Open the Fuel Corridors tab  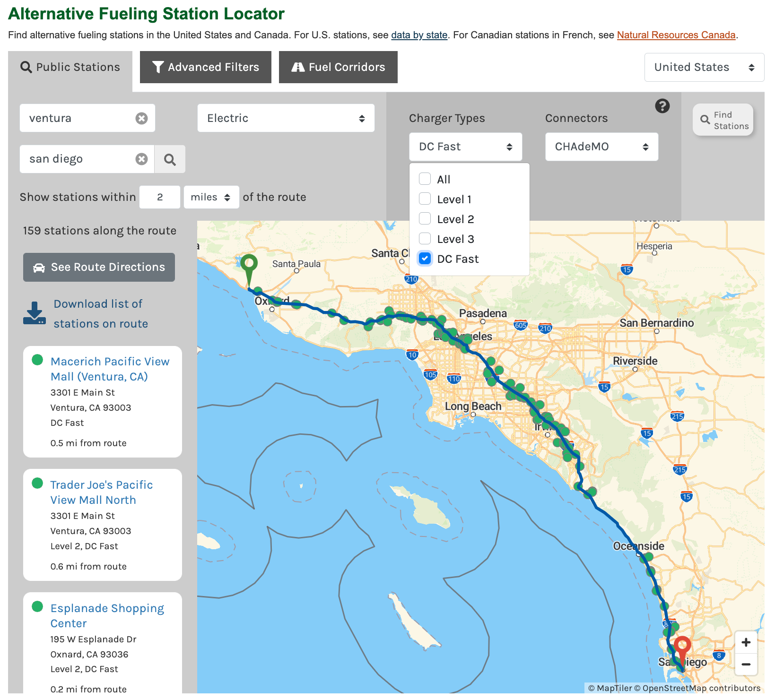point(338,67)
